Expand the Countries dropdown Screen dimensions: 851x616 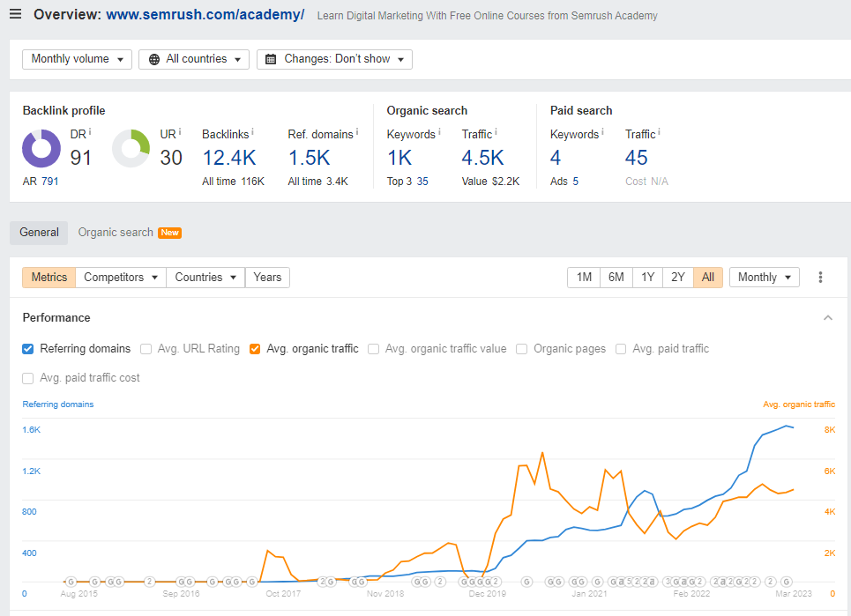tap(205, 277)
